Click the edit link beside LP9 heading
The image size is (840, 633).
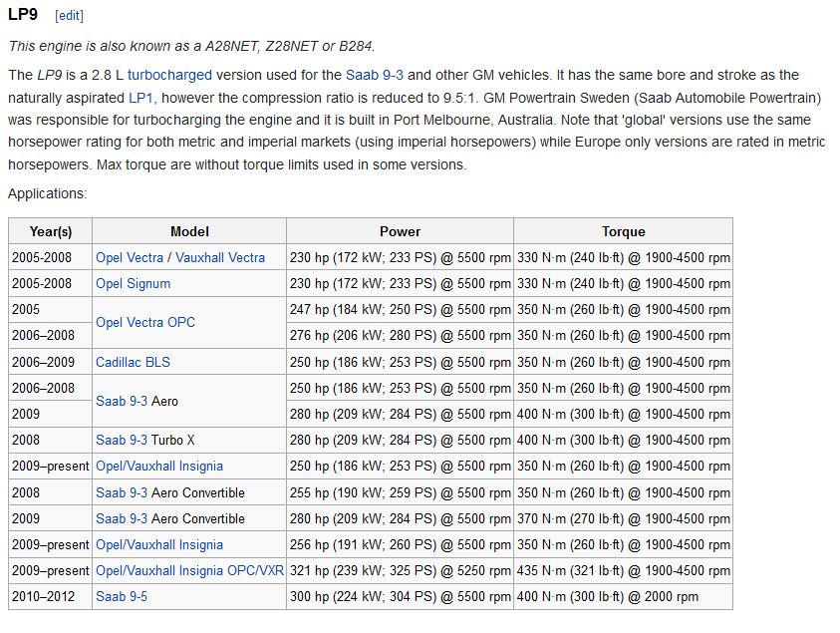point(69,16)
